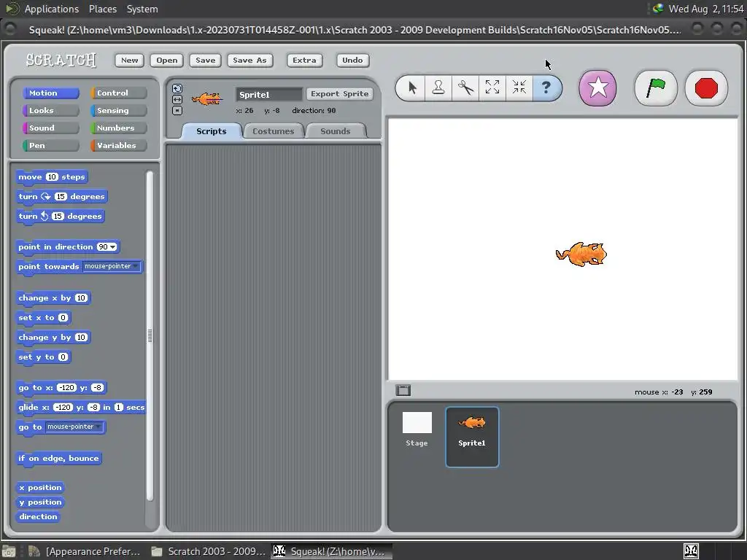
Task: Open the Motion blocks category
Action: pos(50,93)
